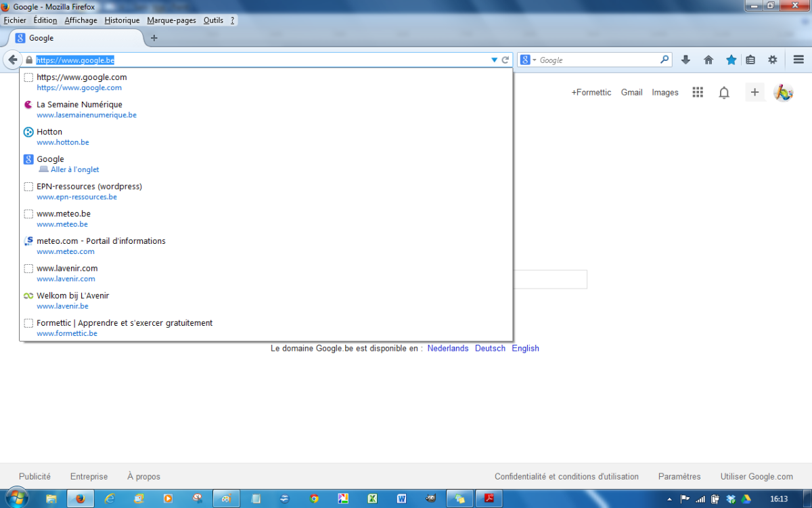812x508 pixels.
Task: Show hidden system tray icons
Action: [x=670, y=499]
